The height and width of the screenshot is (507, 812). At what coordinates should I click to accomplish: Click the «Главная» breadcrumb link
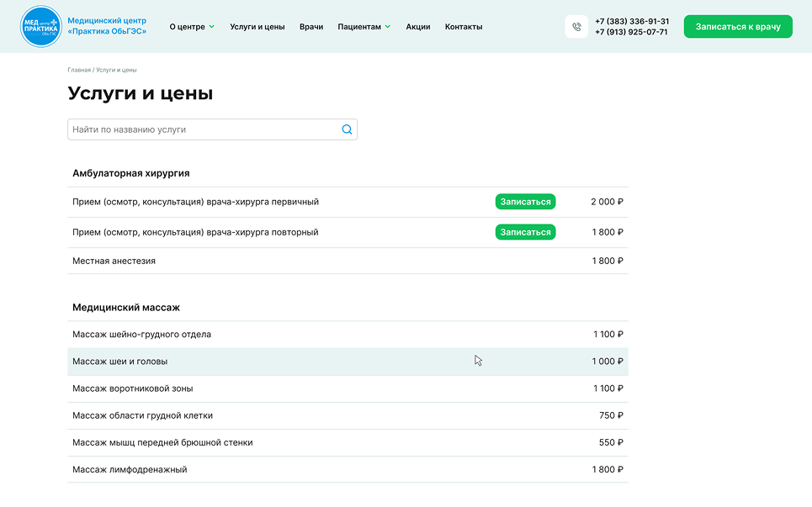point(79,70)
